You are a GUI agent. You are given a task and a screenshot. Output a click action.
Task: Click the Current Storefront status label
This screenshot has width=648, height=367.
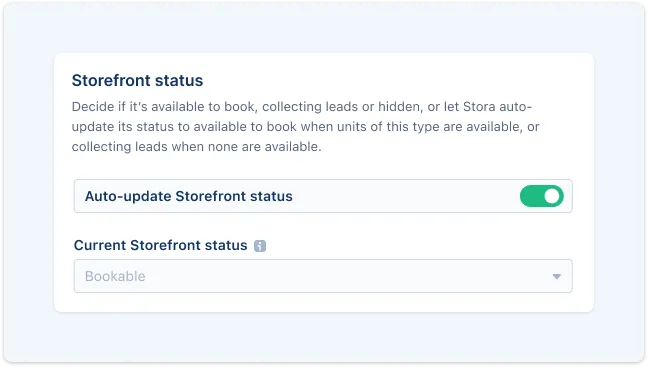160,245
